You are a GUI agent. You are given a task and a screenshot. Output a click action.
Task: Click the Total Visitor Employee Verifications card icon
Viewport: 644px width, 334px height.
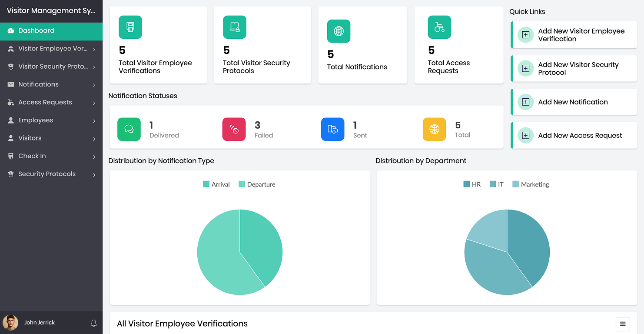(130, 27)
